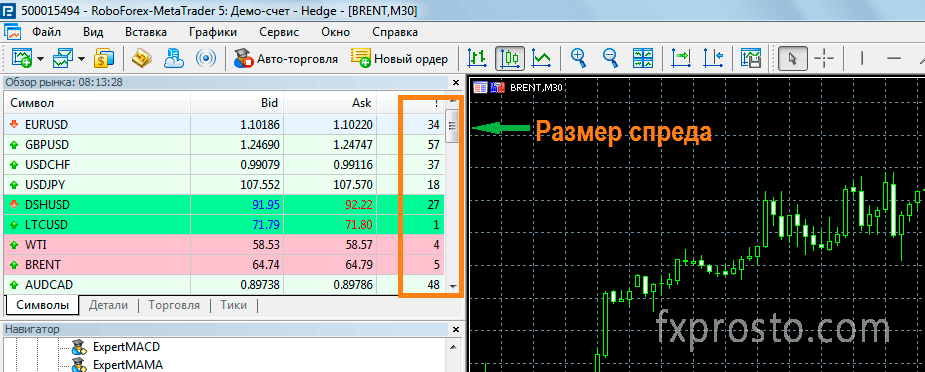Open the Сервис menu
Image resolution: width=925 pixels, height=372 pixels.
279,32
